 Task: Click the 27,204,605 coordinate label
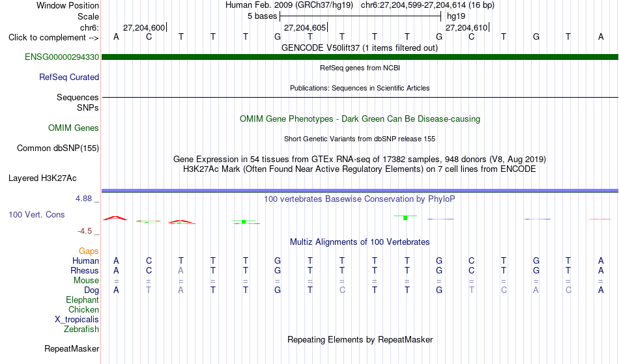pyautogui.click(x=305, y=27)
